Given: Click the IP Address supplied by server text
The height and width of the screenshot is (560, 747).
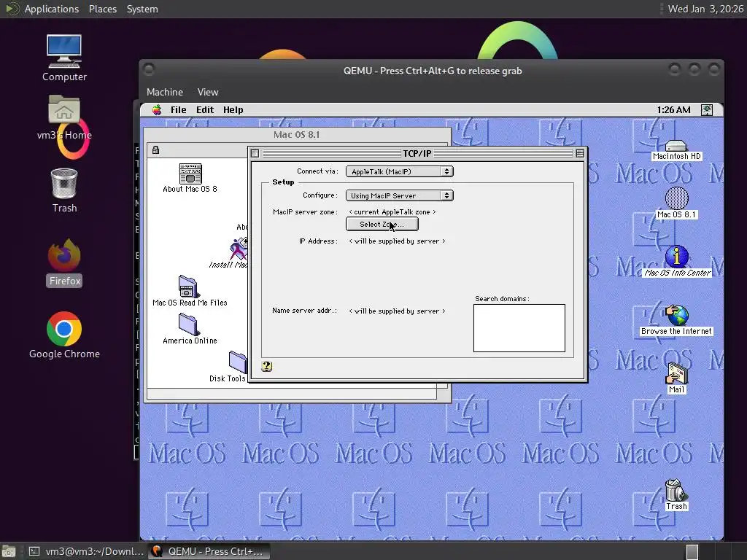Looking at the screenshot, I should [397, 241].
